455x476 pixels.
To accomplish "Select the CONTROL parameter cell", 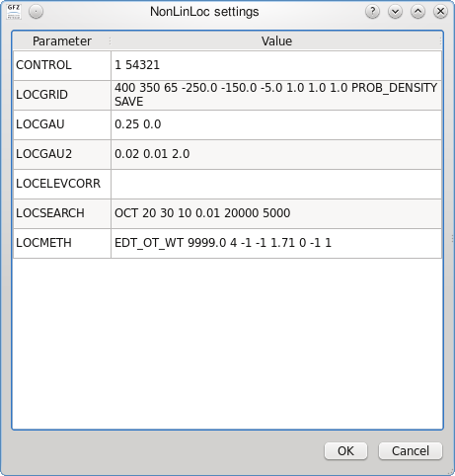I will click(62, 65).
